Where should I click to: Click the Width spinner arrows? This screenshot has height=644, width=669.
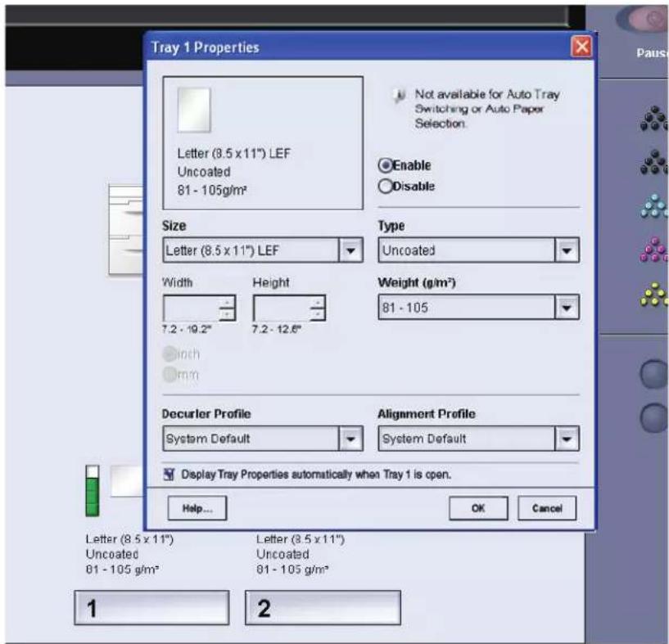click(227, 308)
